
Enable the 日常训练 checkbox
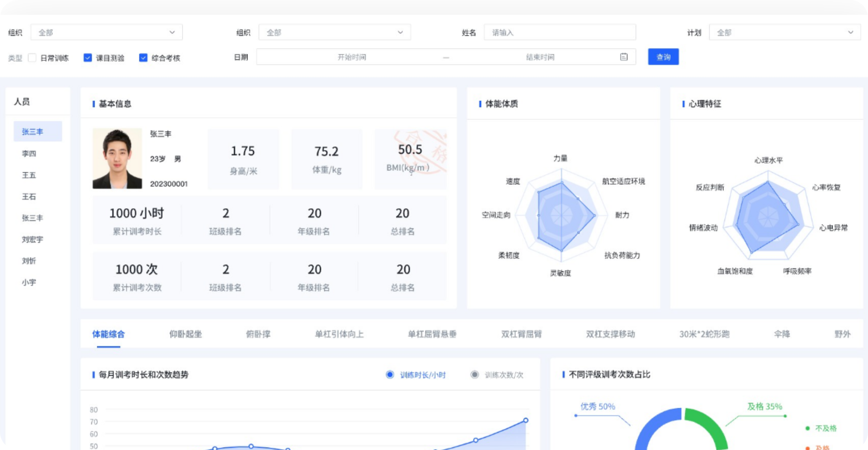(33, 58)
